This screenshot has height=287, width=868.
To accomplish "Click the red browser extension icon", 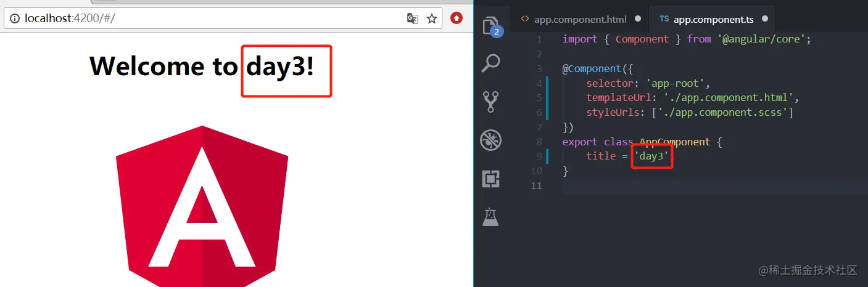I will click(457, 18).
